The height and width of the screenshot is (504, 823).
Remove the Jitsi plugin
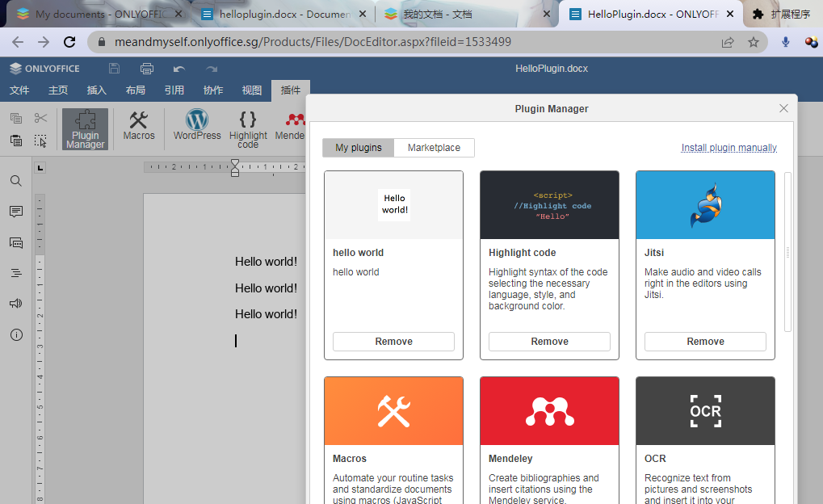click(x=705, y=341)
